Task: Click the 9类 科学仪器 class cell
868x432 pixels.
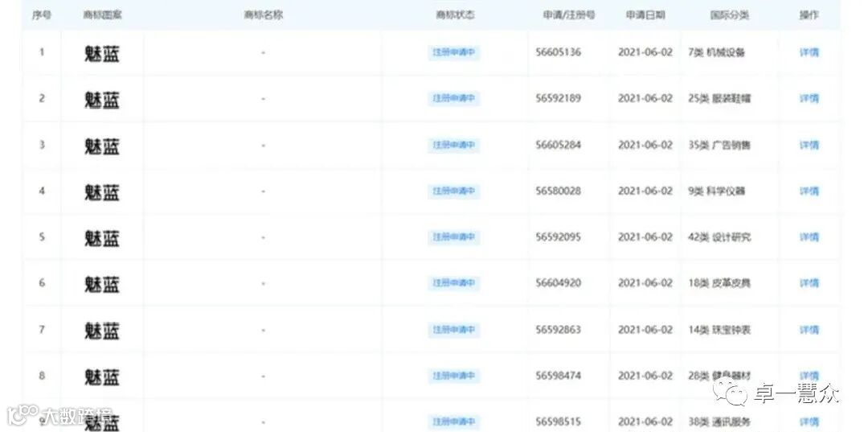Action: click(716, 191)
